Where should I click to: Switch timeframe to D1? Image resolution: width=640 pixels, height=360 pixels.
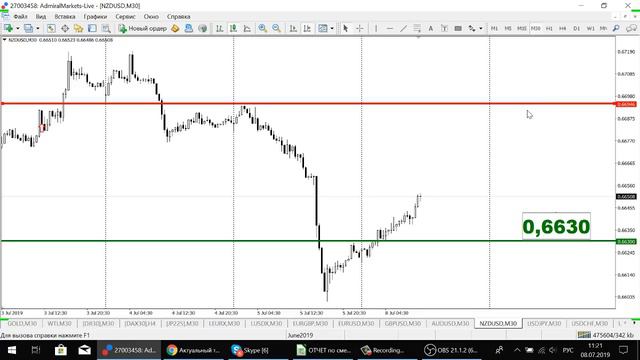point(576,28)
